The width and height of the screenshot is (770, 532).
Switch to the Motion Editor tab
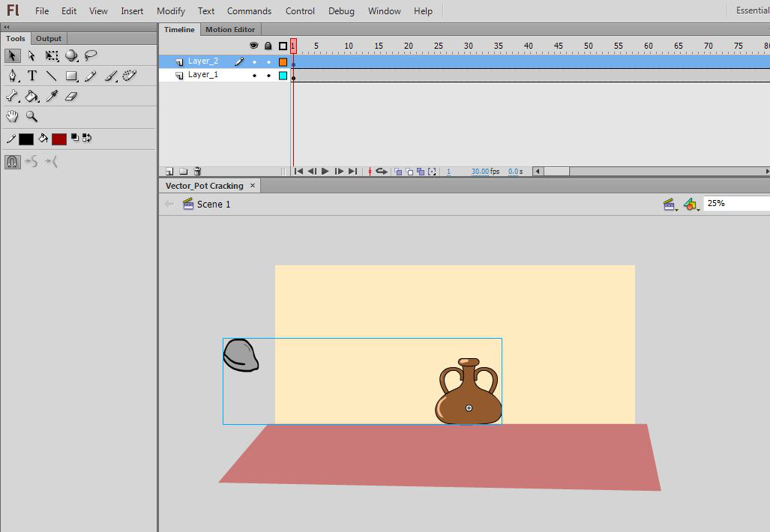[230, 29]
